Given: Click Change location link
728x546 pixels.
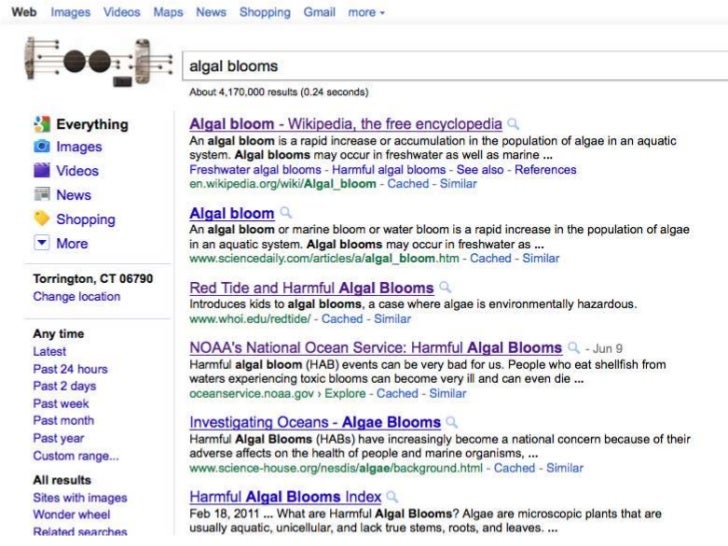Looking at the screenshot, I should point(77,296).
